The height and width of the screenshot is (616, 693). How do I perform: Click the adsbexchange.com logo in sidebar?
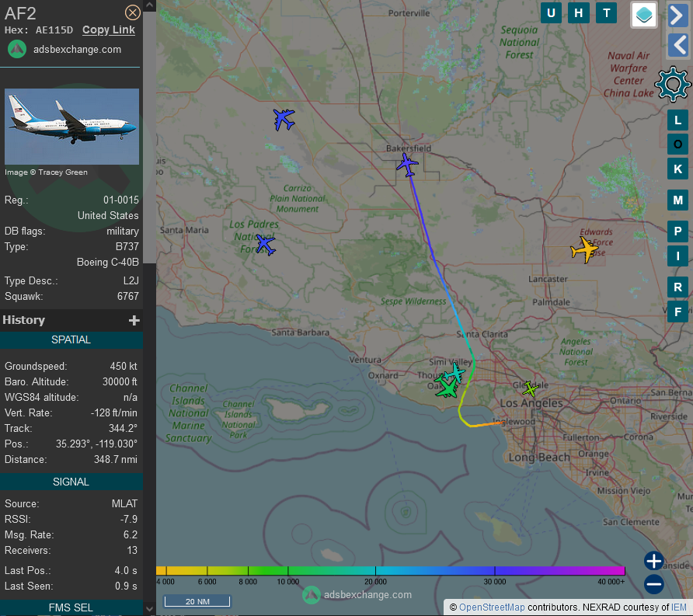(17, 49)
